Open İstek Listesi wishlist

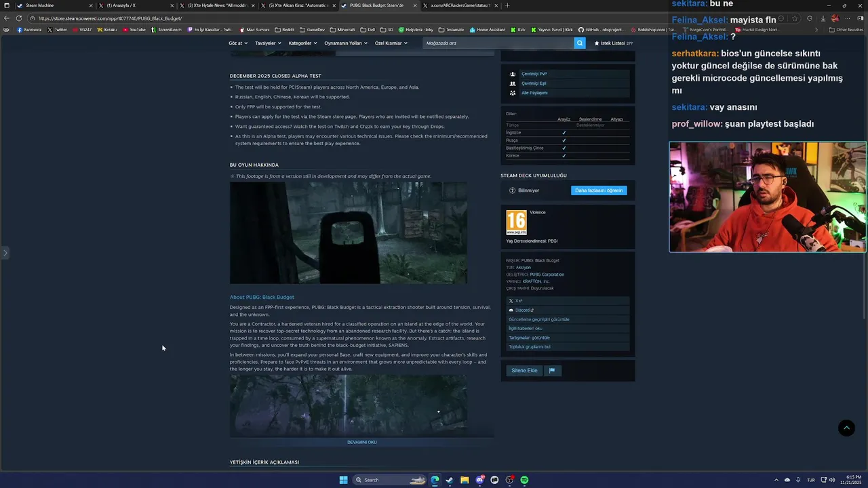(614, 43)
